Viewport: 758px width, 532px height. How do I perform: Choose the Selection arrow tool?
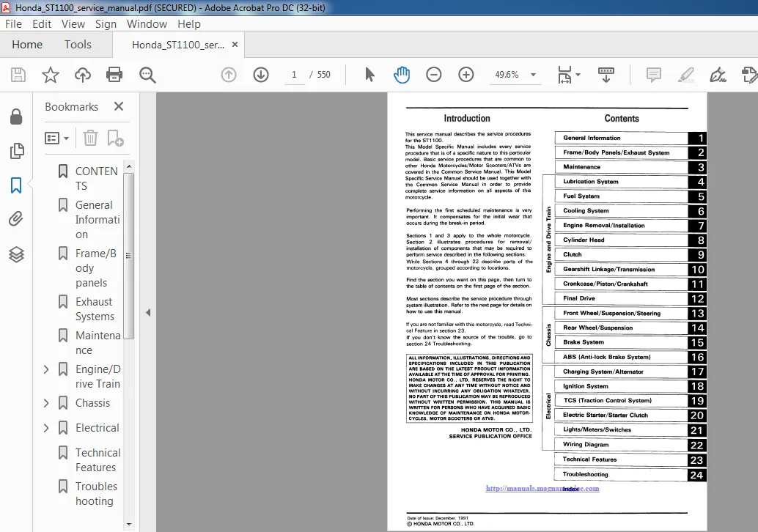369,75
